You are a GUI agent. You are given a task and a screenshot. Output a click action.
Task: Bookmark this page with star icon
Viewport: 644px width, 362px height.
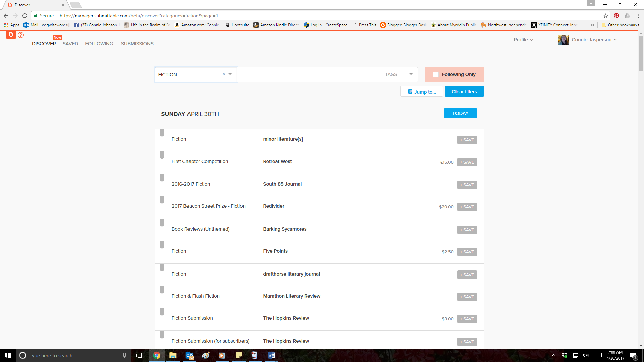(x=605, y=16)
